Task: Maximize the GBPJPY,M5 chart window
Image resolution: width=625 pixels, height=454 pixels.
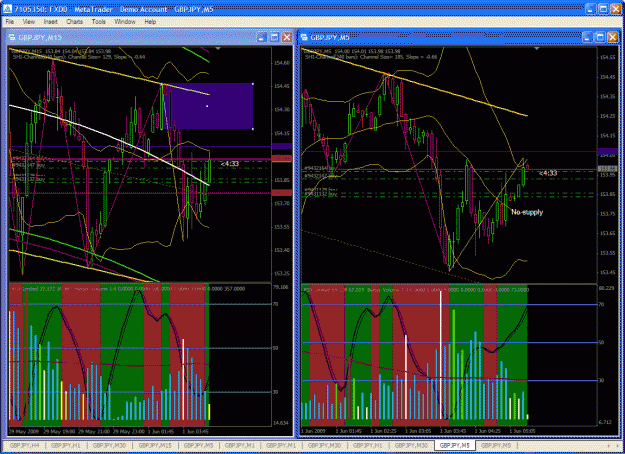Action: coord(600,37)
